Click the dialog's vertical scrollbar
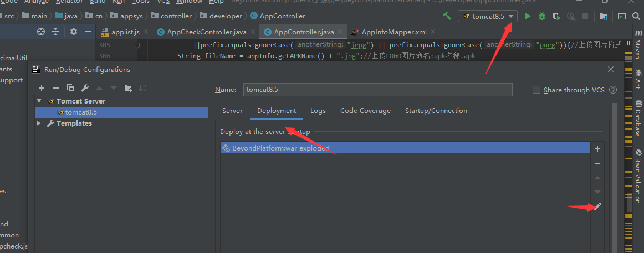 coord(615,178)
